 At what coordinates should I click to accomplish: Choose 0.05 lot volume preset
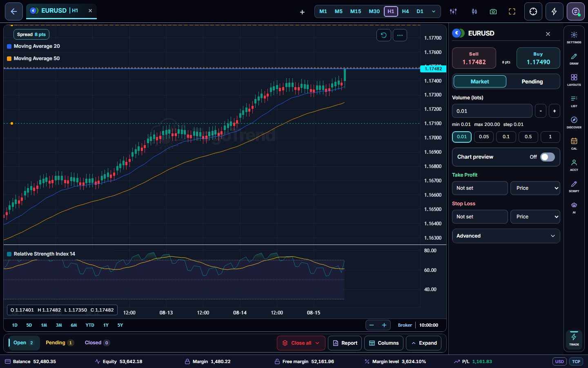(x=484, y=137)
